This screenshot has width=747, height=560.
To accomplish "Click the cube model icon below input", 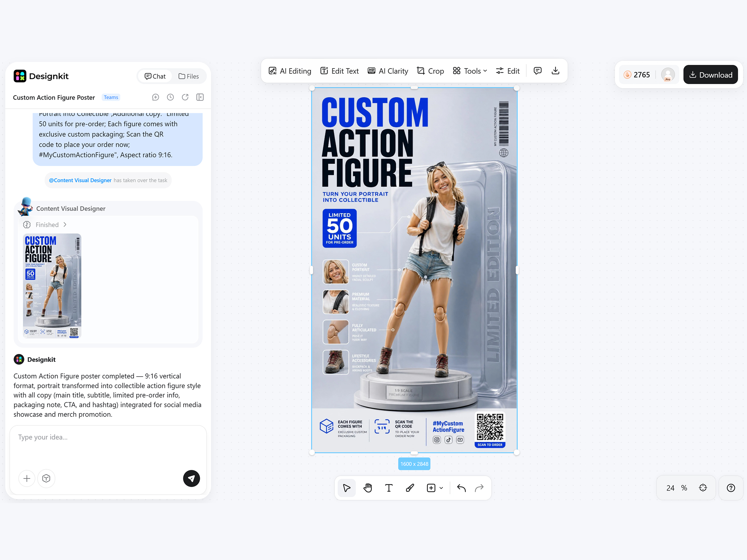I will (46, 478).
